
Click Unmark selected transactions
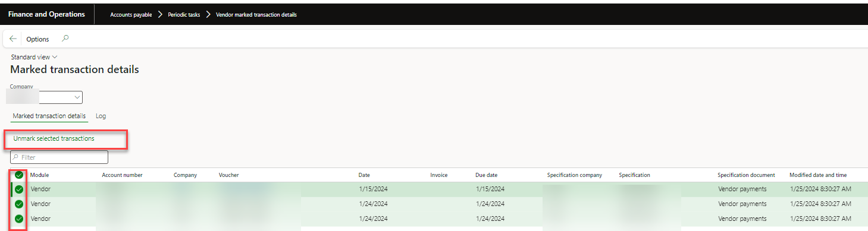[54, 138]
